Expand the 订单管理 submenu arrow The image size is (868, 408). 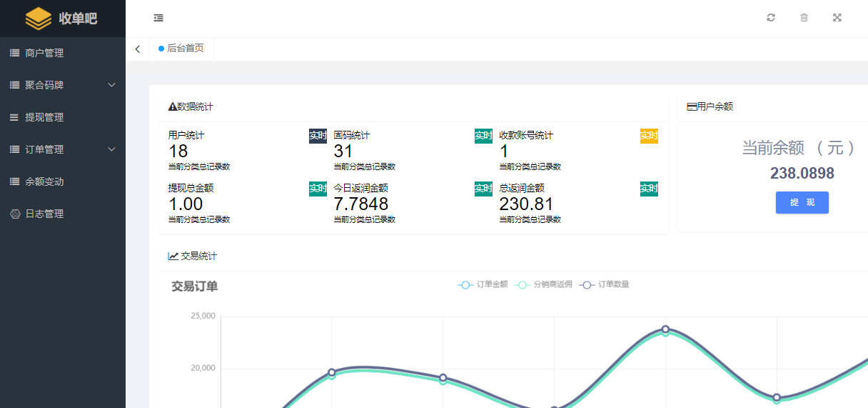pyautogui.click(x=111, y=149)
